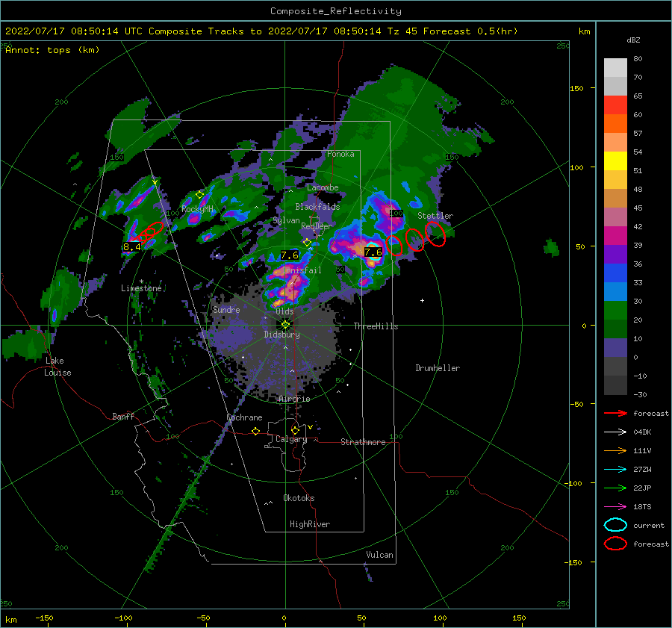Click the Banff map label
This screenshot has height=628, width=672.
pyautogui.click(x=123, y=416)
